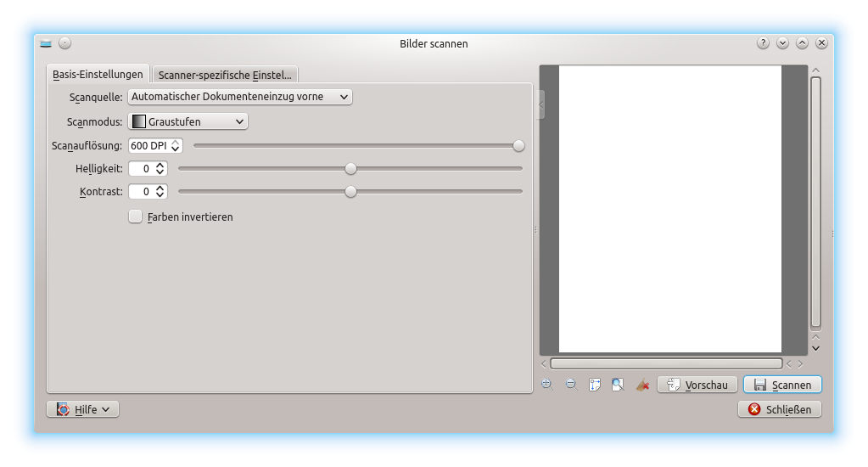The image size is (868, 467).
Task: Switch to the Basis-Einstellungen tab
Action: click(98, 74)
